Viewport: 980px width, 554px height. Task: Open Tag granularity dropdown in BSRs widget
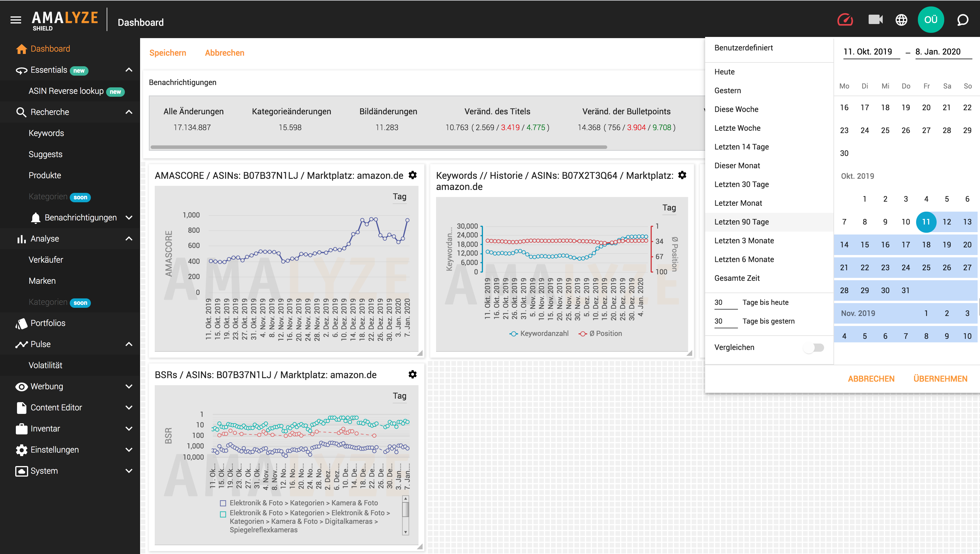point(399,396)
